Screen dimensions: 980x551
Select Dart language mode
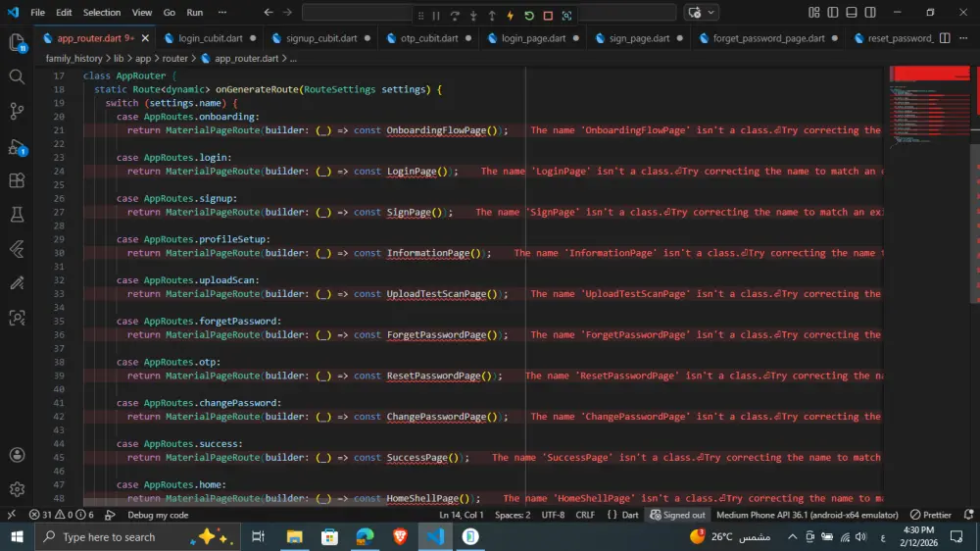coord(630,515)
